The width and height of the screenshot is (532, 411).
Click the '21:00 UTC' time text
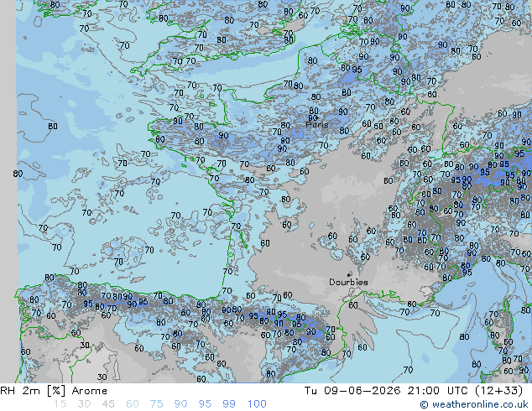pyautogui.click(x=439, y=391)
